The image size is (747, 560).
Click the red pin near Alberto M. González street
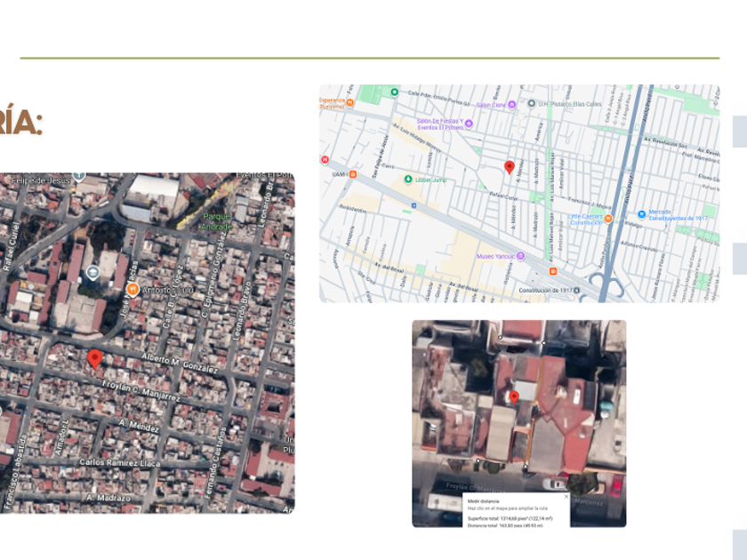click(x=95, y=359)
